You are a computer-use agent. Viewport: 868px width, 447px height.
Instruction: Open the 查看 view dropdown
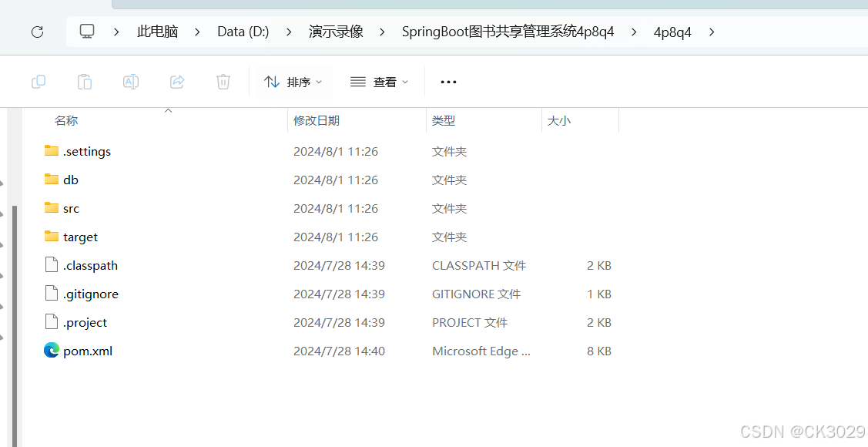coord(379,82)
